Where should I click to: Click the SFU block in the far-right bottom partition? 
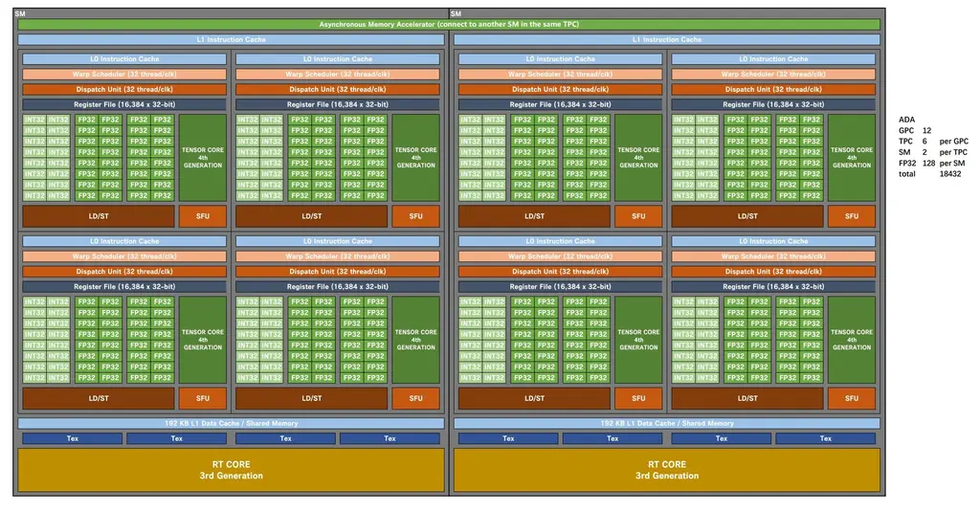[852, 398]
